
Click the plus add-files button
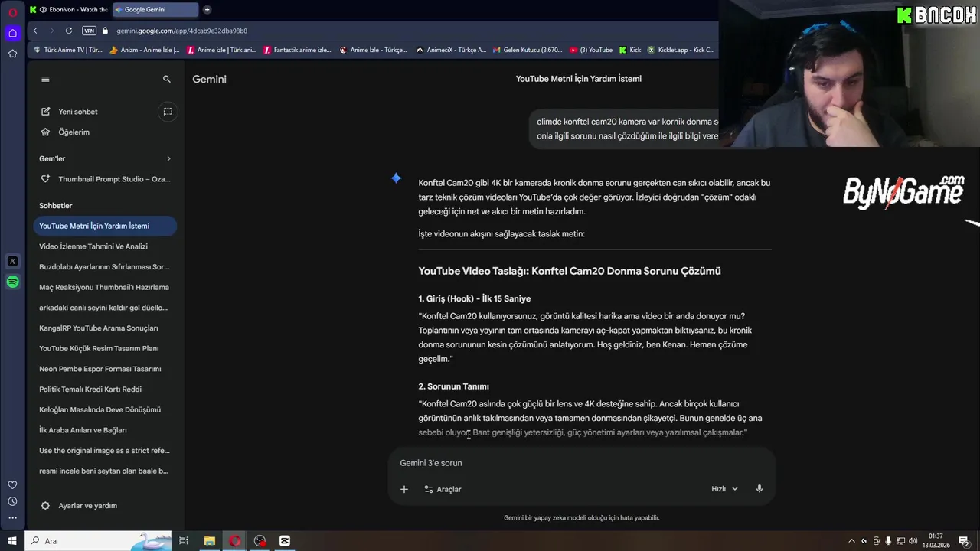click(x=404, y=489)
